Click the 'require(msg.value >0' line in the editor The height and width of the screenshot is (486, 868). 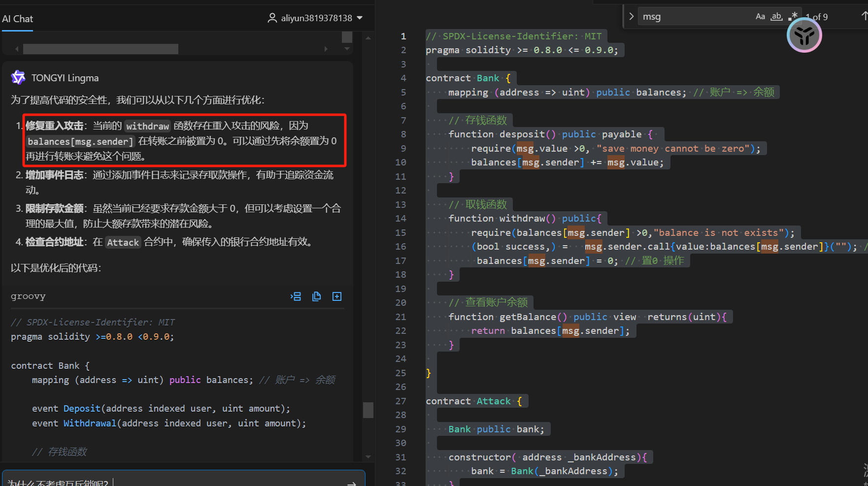pos(616,148)
